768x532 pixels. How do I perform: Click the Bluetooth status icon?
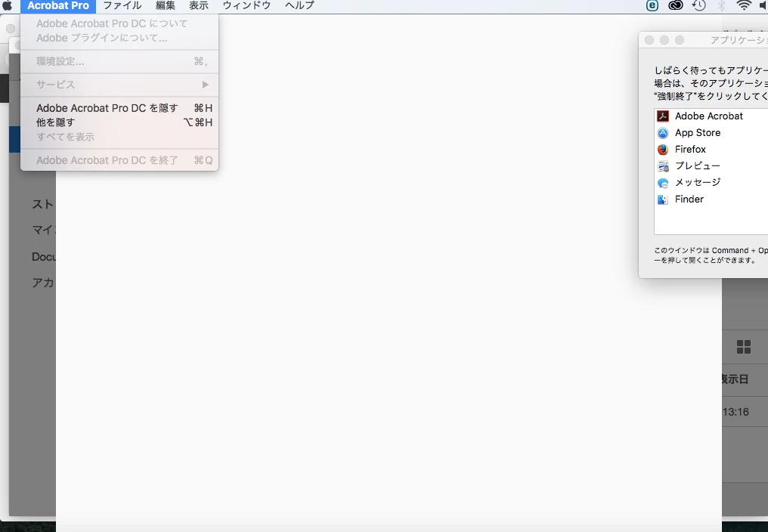click(x=721, y=5)
